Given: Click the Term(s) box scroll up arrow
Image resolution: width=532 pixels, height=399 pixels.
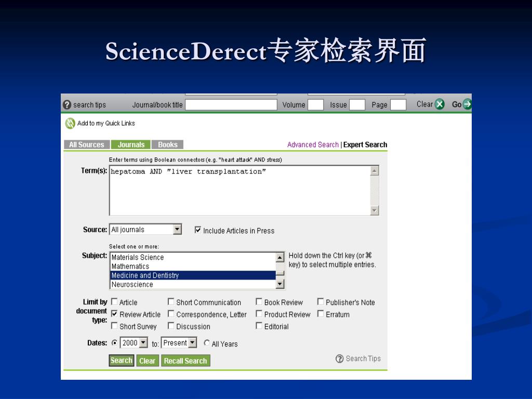Looking at the screenshot, I should (374, 170).
